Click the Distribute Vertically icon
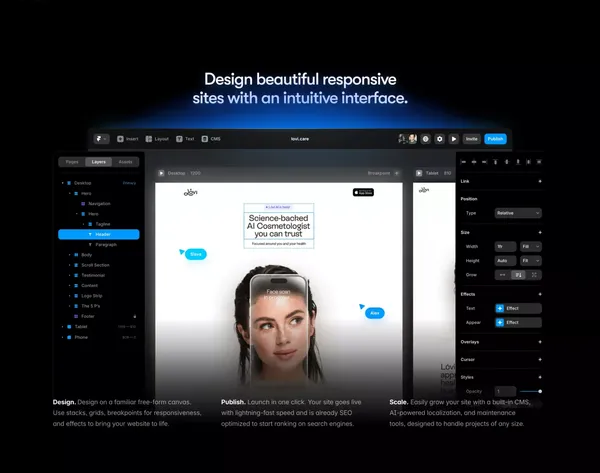 (539, 162)
